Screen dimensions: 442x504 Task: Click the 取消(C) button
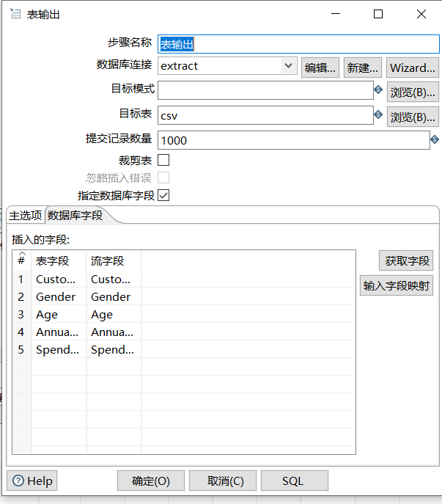(223, 481)
